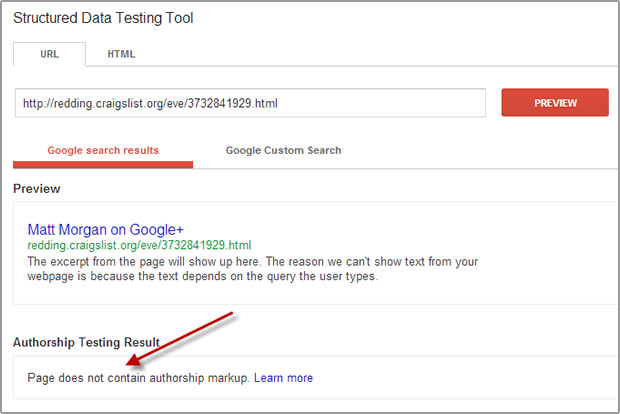620x414 pixels.
Task: Click the Structured Data Testing Tool title
Action: pyautogui.click(x=103, y=18)
